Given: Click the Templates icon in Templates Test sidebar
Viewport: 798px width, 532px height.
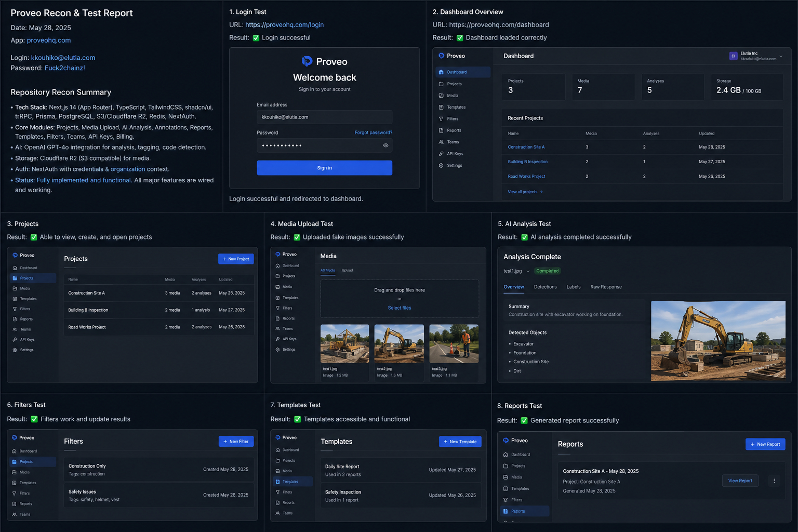Looking at the screenshot, I should click(277, 482).
